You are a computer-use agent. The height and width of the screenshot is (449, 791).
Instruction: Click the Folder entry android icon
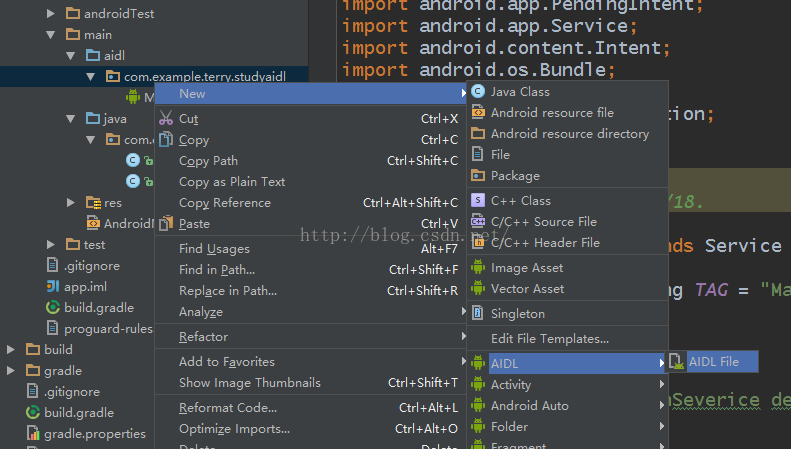(478, 426)
